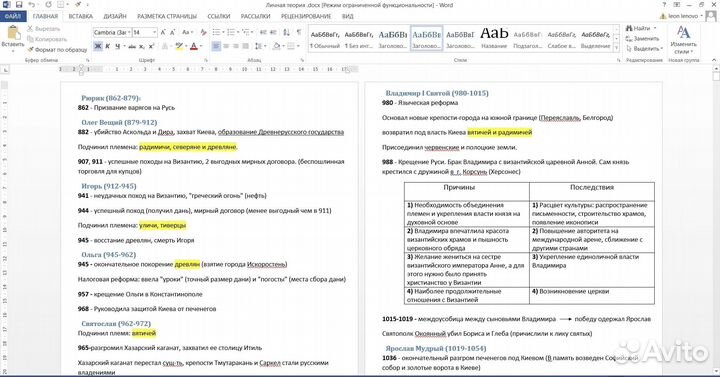Viewport: 720px width, 377px height.
Task: Switch to the ВСТАВКА tab
Action: point(80,16)
